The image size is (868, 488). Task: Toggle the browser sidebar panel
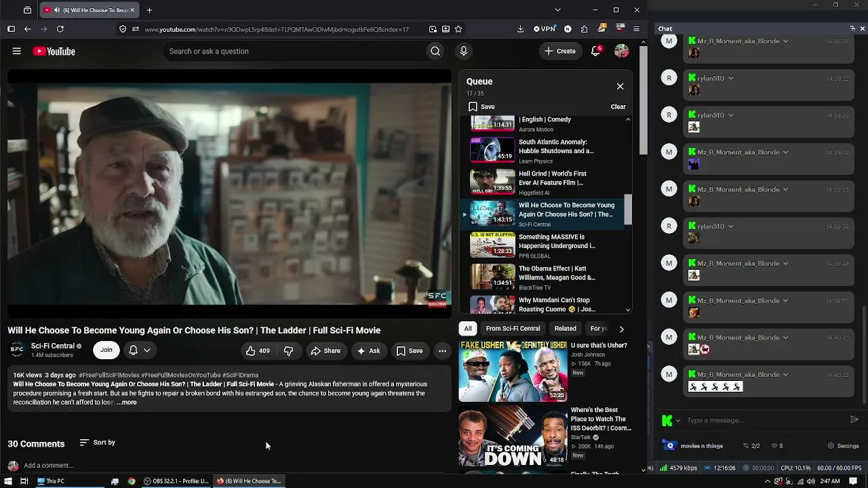[x=11, y=29]
